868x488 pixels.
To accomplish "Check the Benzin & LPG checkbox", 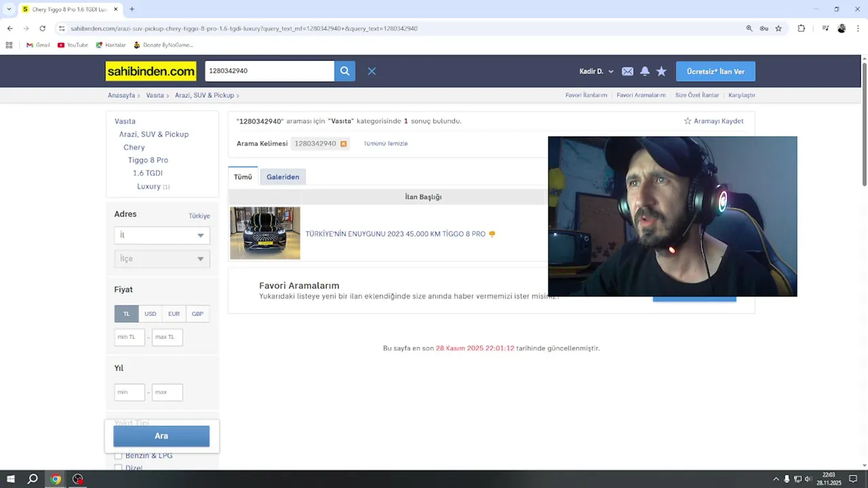I will pos(119,455).
